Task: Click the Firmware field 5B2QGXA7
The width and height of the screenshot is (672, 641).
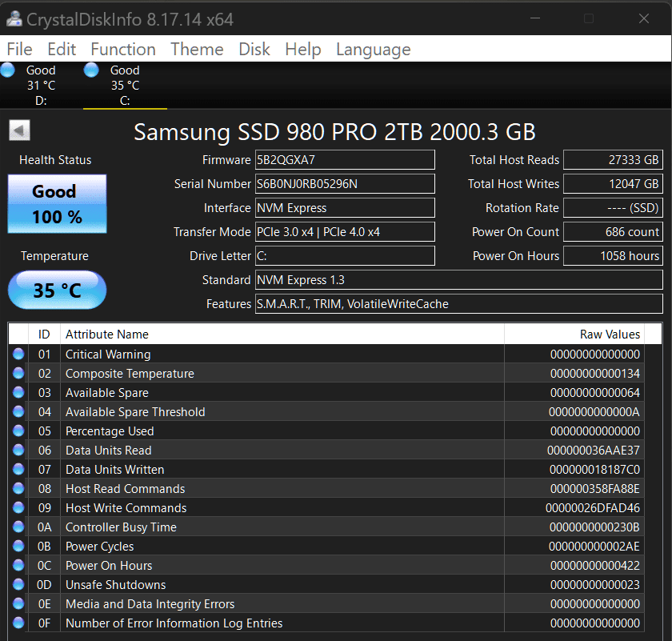Action: tap(345, 160)
